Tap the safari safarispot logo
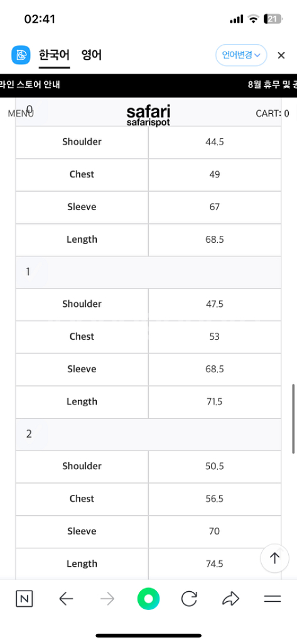This screenshot has width=297, height=644. click(148, 115)
